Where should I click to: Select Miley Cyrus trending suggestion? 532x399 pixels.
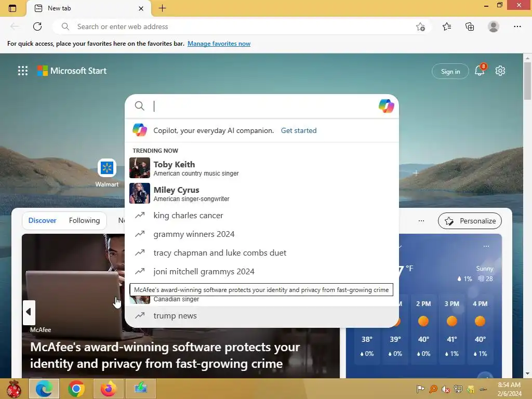point(262,193)
